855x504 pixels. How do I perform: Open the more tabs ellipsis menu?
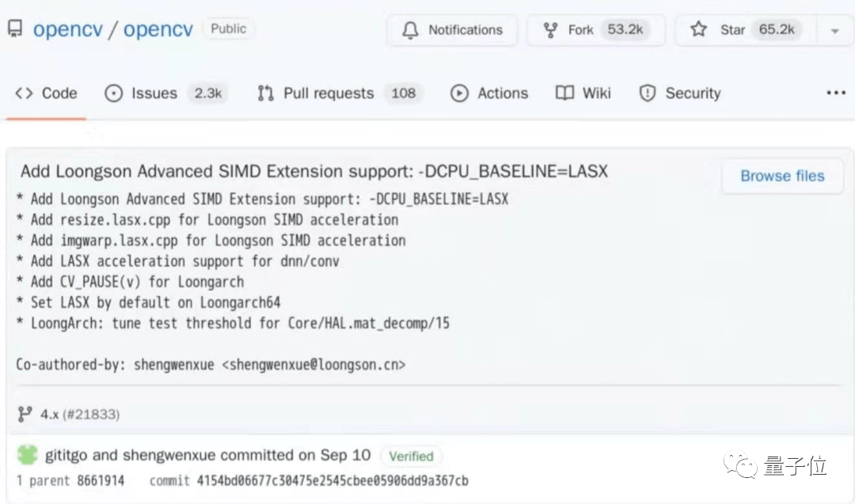coord(835,93)
